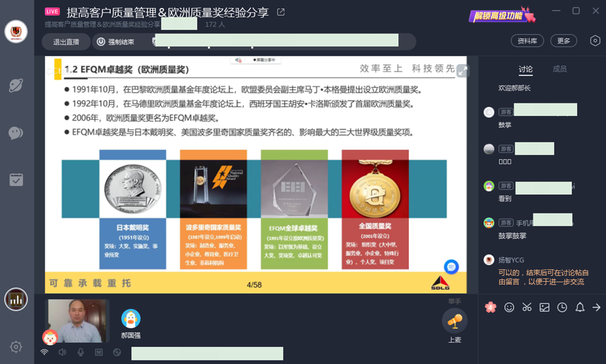Click the red-haired avatar badge on the webcam
Viewport: 606px width, 364px height.
point(50,337)
